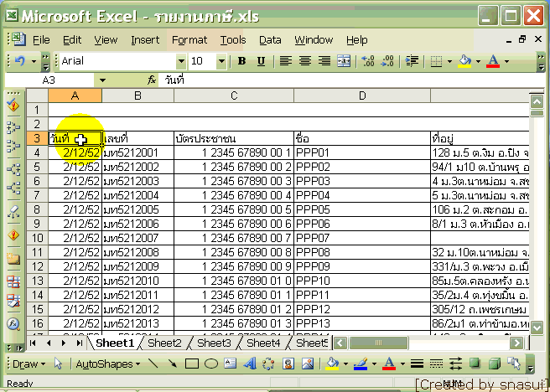Open the Data menu
Screen dimensions: 550x392
pyautogui.click(x=270, y=40)
